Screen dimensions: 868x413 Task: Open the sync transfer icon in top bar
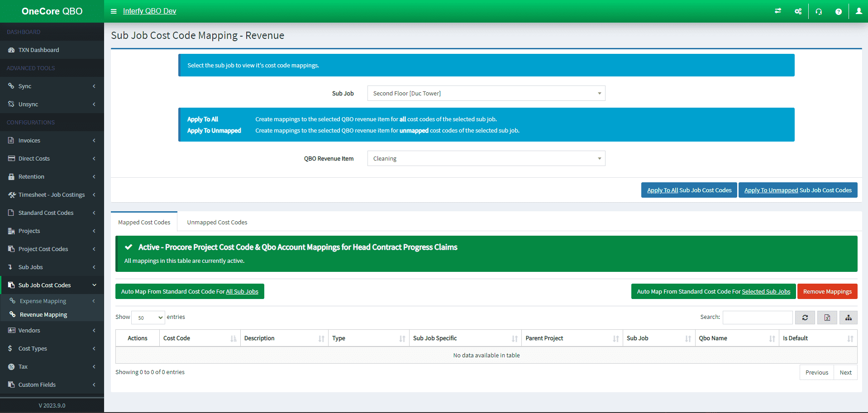[778, 11]
